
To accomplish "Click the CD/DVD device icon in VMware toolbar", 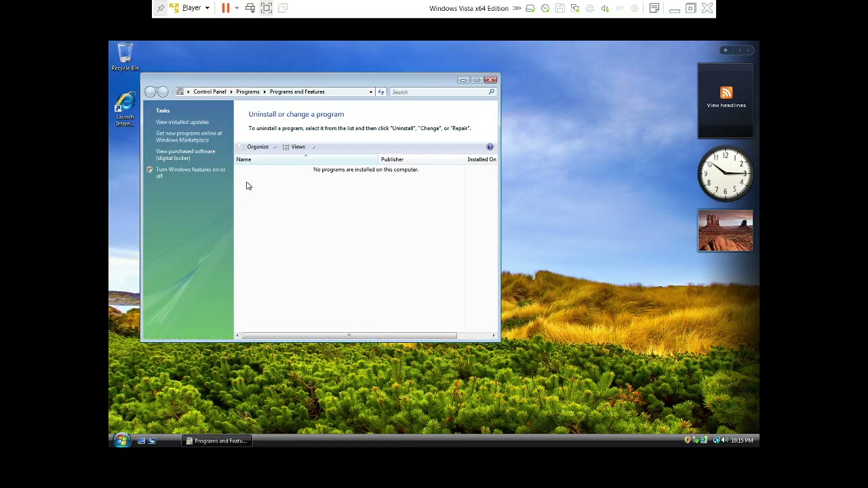I will coord(545,8).
